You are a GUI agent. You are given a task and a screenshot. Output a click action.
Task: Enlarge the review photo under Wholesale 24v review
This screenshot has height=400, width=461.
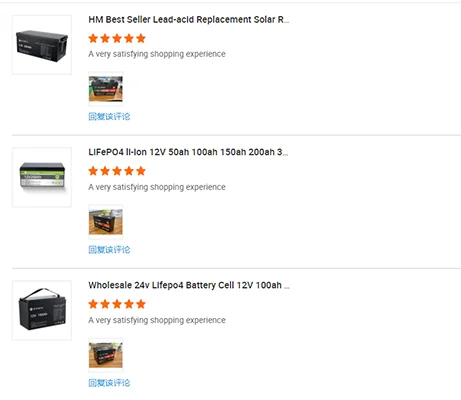tap(106, 355)
